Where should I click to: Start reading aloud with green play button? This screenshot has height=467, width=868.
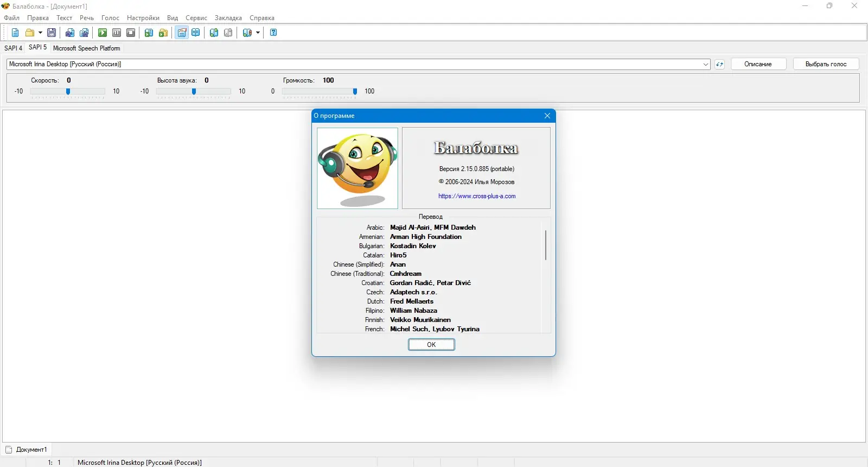[x=103, y=33]
